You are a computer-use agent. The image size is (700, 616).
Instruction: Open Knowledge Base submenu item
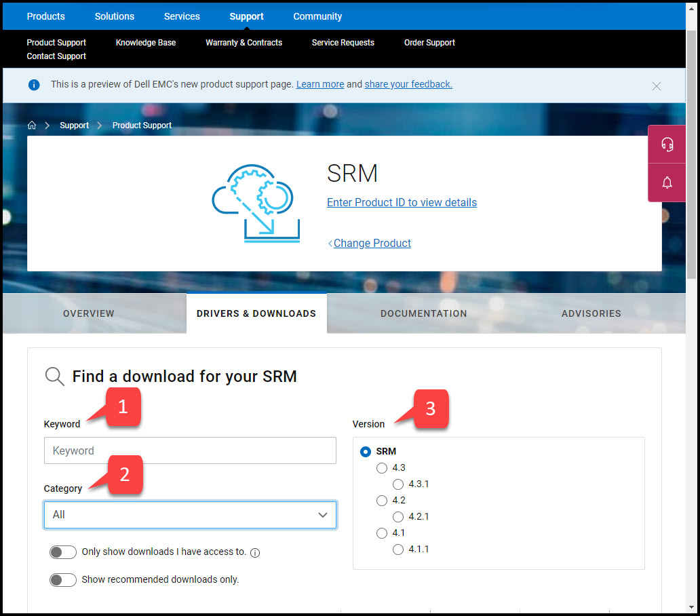146,43
